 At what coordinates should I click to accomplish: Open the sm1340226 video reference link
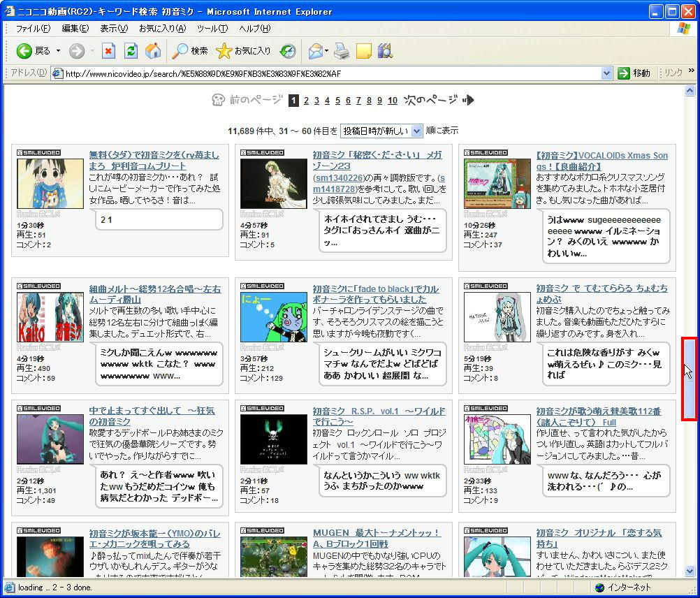pos(340,177)
